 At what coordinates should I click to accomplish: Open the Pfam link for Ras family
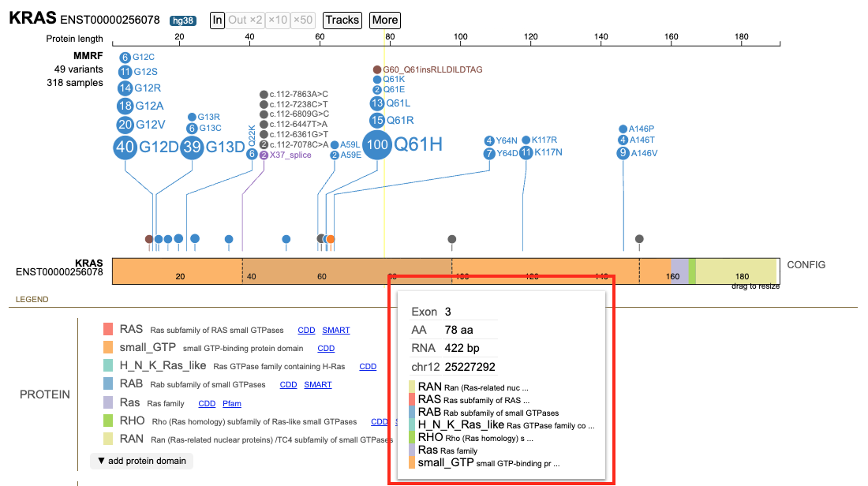[232, 403]
